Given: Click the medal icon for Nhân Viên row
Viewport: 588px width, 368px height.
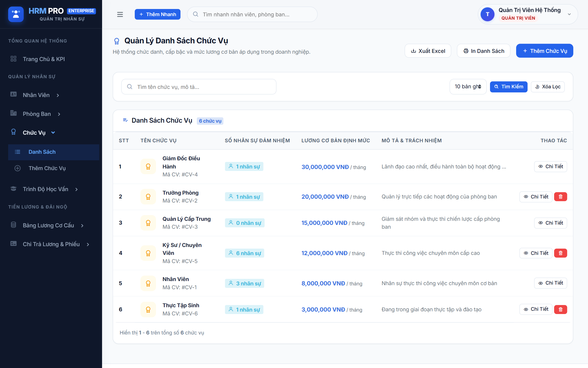Looking at the screenshot, I should click(x=148, y=283).
